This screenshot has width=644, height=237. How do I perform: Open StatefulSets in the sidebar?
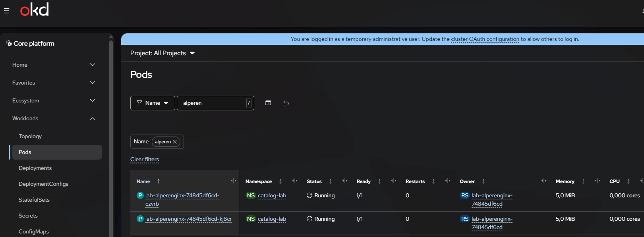coord(34,200)
